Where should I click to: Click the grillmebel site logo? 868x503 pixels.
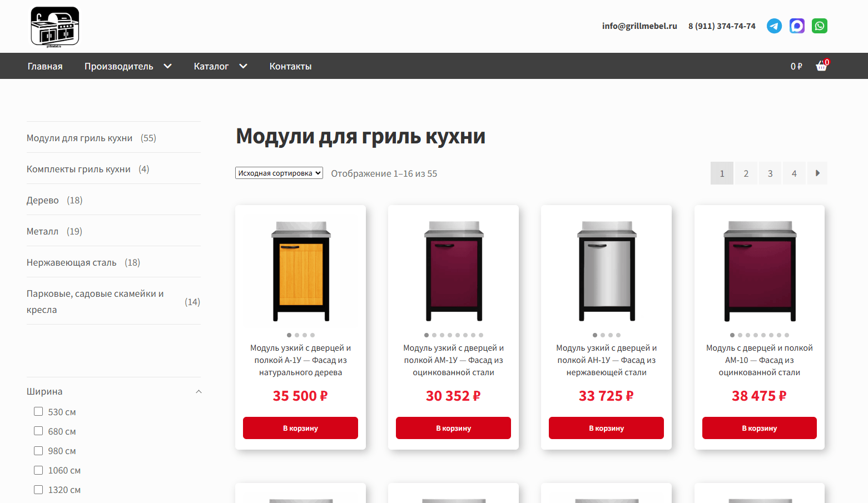(x=54, y=27)
